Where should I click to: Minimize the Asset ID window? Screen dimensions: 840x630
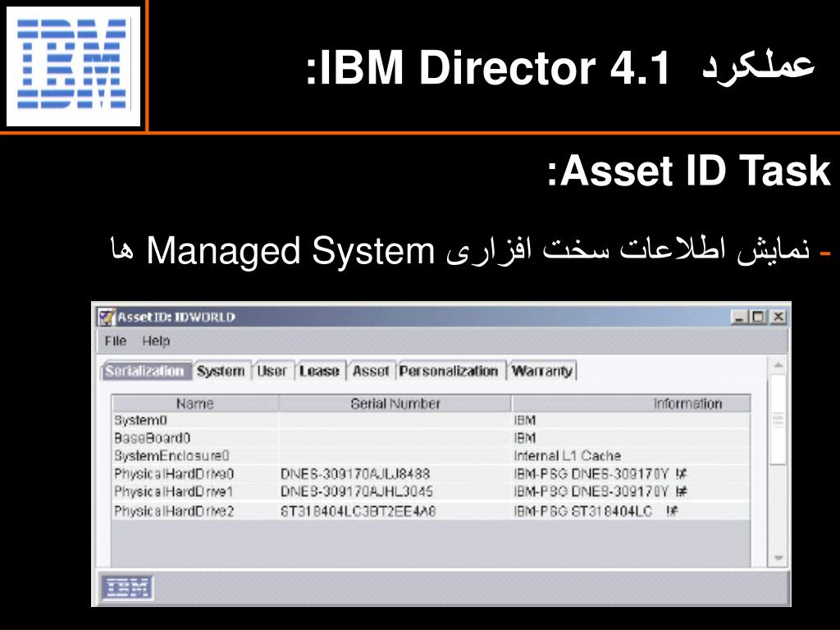[x=739, y=317]
